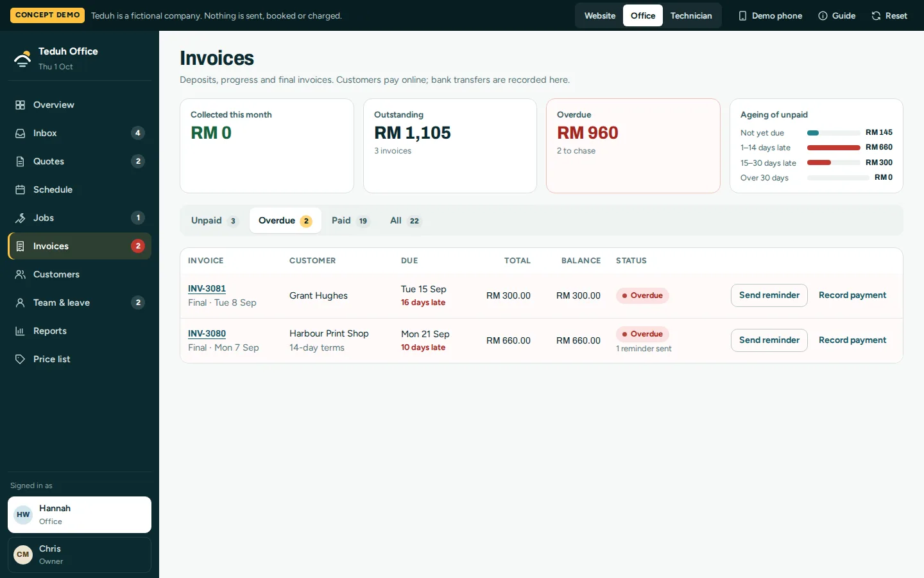Viewport: 924px width, 578px height.
Task: Click customer name Harbour Print Shop
Action: point(329,333)
